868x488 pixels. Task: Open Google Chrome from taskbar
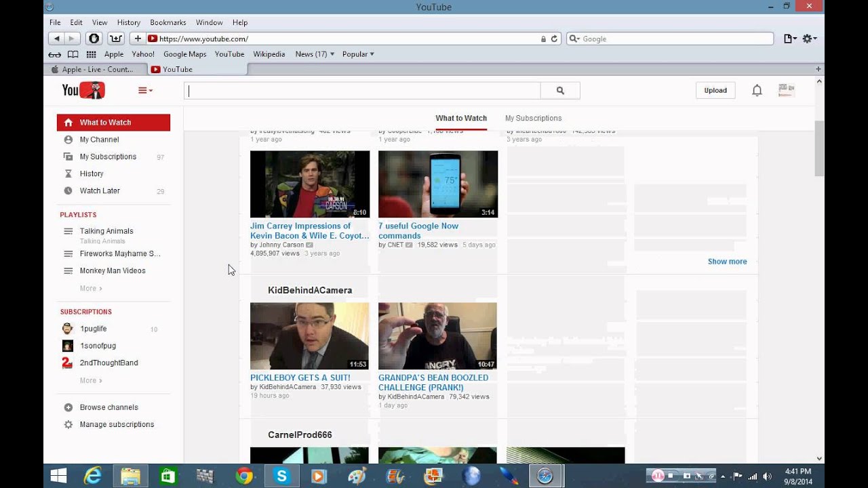pos(244,476)
